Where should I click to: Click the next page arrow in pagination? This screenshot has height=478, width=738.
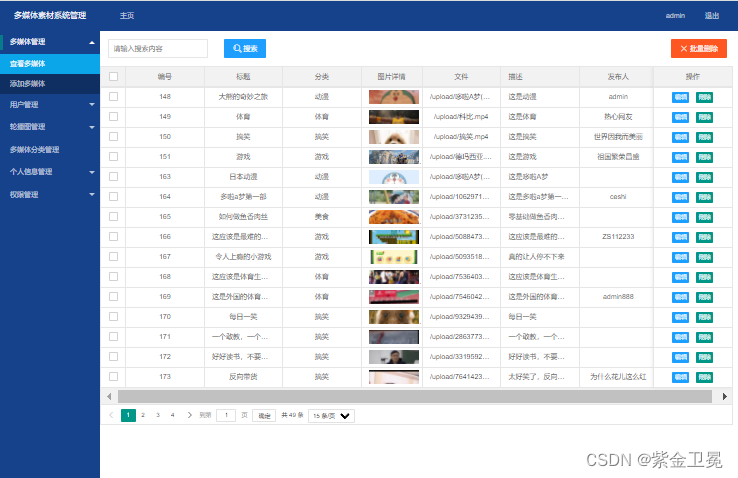pyautogui.click(x=189, y=415)
